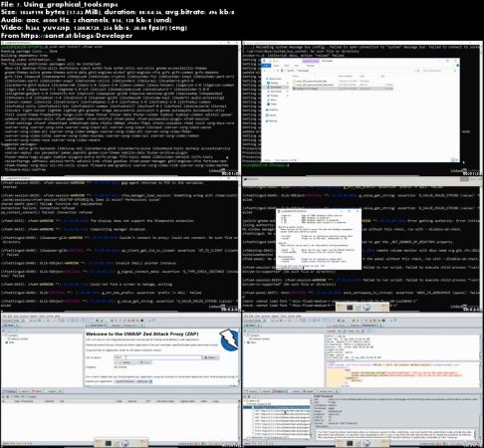
Task: Select Quick Start tab in ZAP welcome window
Action: (95, 326)
